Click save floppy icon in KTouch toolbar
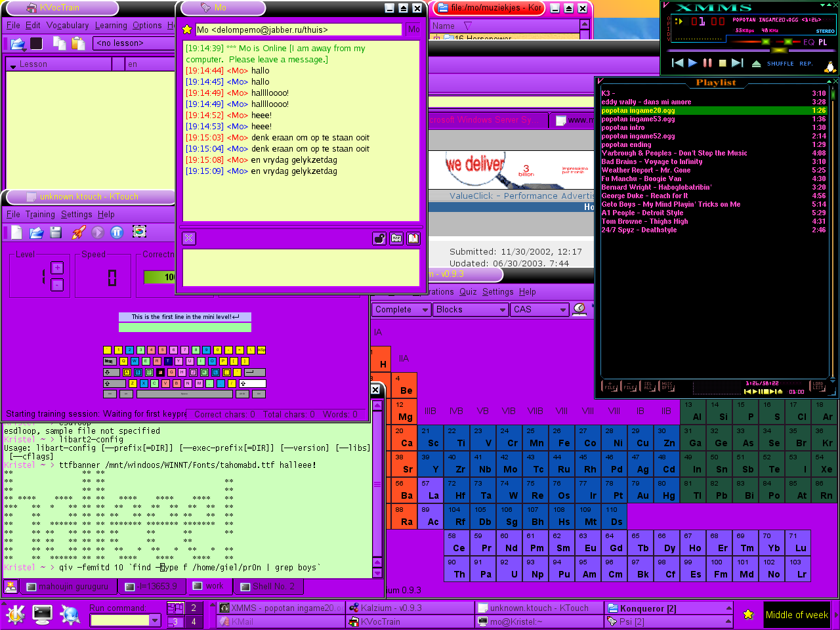Viewport: 840px width, 630px height. click(55, 232)
